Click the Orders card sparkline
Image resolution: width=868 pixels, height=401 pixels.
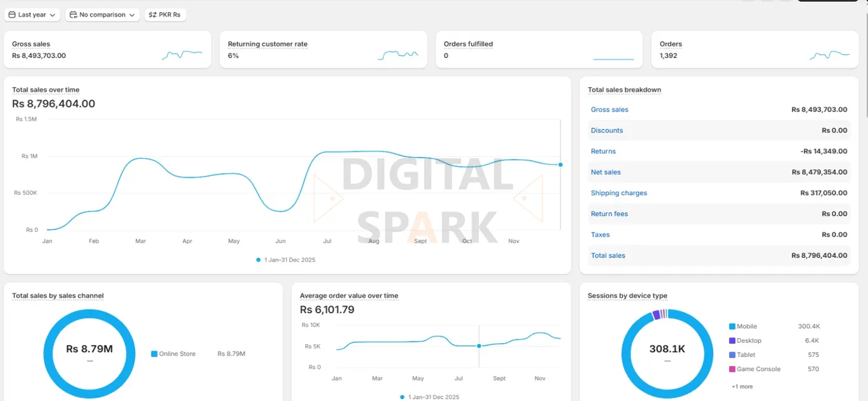(828, 54)
